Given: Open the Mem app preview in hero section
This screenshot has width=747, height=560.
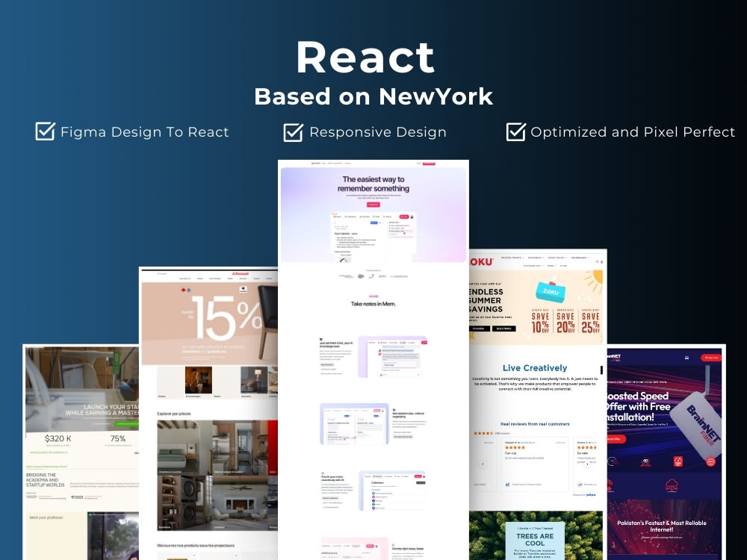Looking at the screenshot, I should point(373,237).
